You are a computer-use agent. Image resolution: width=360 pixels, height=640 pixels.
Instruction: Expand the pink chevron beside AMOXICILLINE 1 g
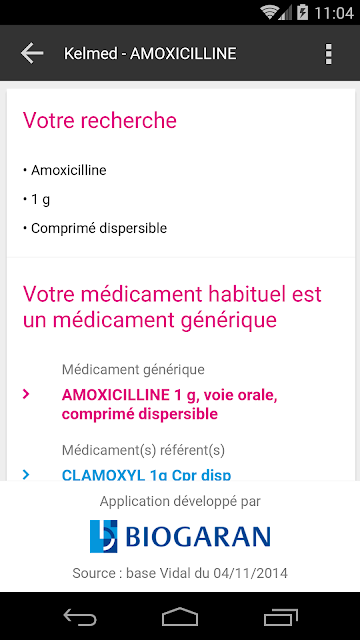(26, 394)
